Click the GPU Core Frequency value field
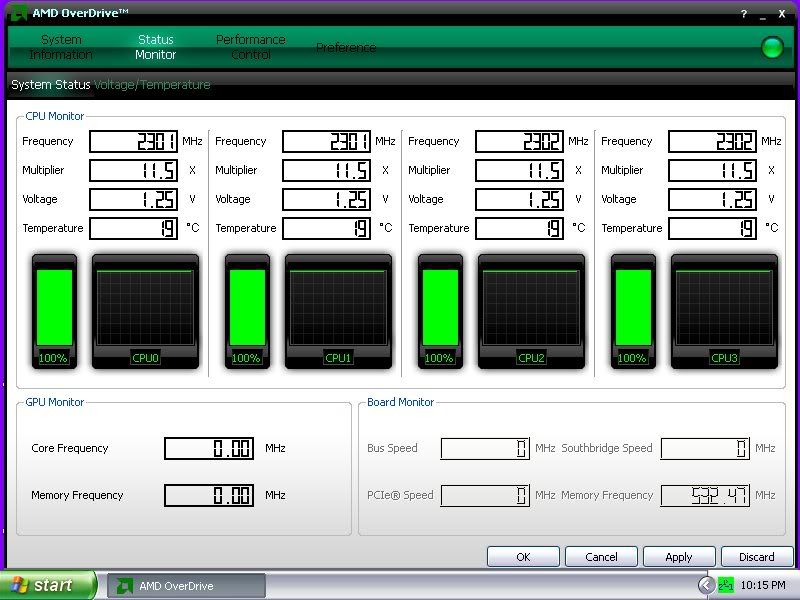 click(209, 448)
